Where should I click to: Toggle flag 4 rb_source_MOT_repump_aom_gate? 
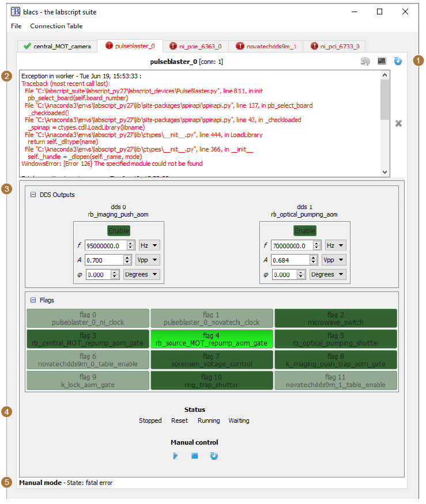tap(212, 339)
